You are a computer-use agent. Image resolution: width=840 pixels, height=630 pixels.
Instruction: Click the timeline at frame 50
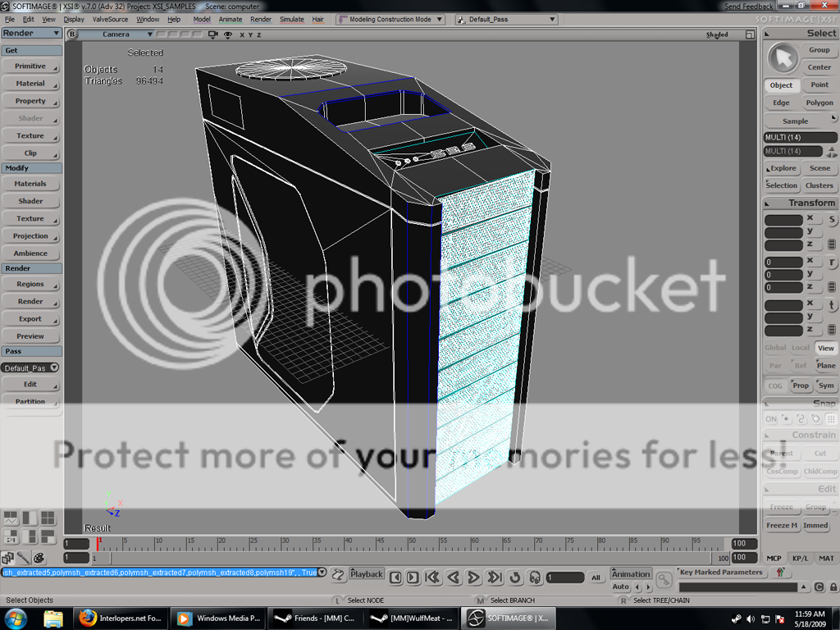point(409,543)
